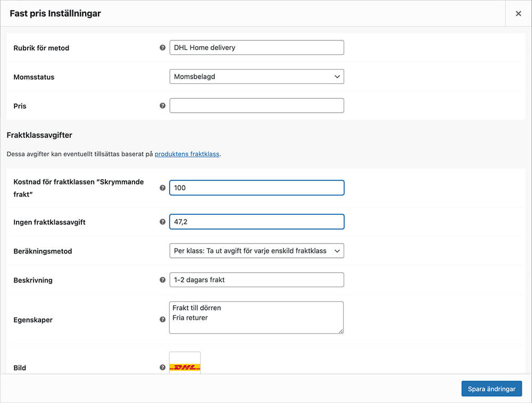Click help icon next to Bild
The width and height of the screenshot is (532, 403).
[163, 367]
